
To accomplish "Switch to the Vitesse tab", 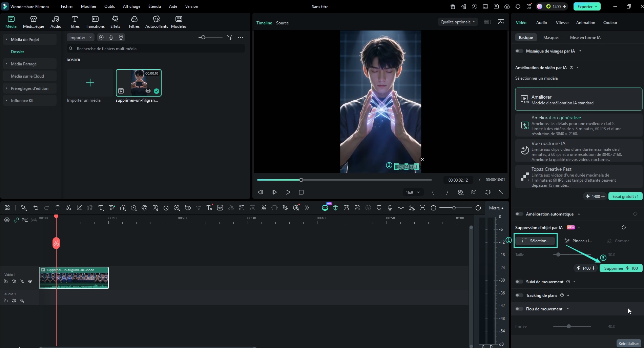I will click(562, 23).
